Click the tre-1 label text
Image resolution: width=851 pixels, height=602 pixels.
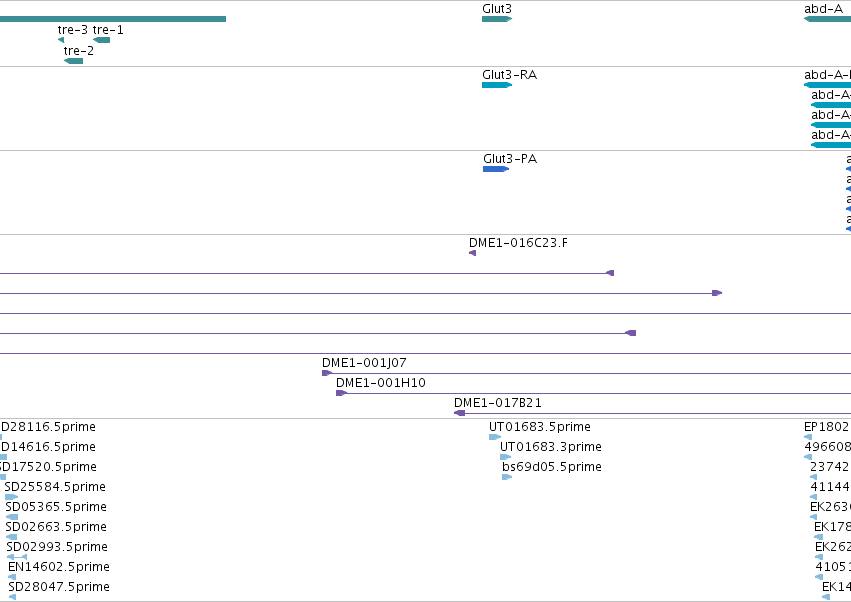pos(108,30)
